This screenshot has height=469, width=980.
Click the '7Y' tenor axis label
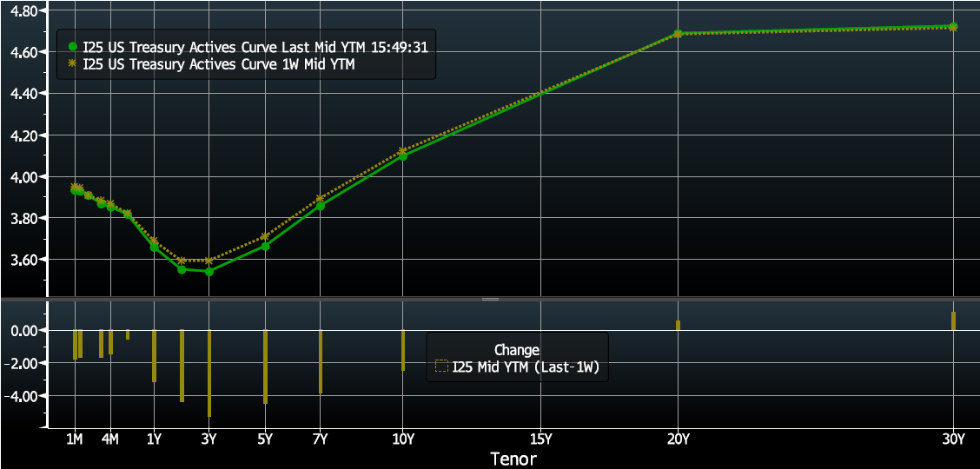320,439
